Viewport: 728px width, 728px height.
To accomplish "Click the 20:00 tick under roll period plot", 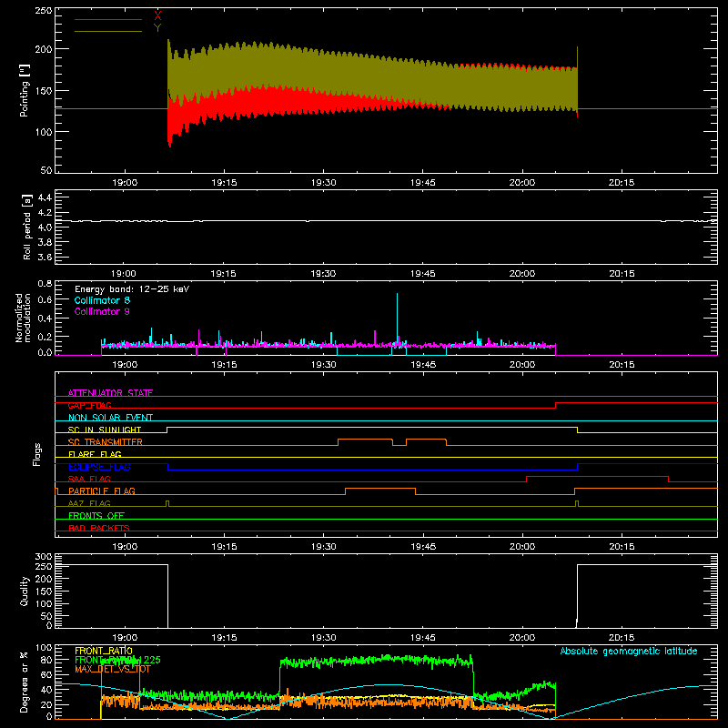I will pyautogui.click(x=521, y=274).
